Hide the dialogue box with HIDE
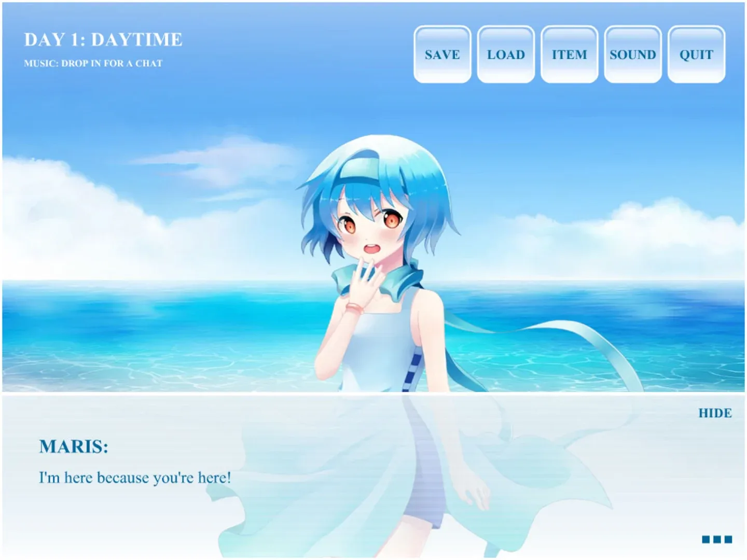 [714, 413]
